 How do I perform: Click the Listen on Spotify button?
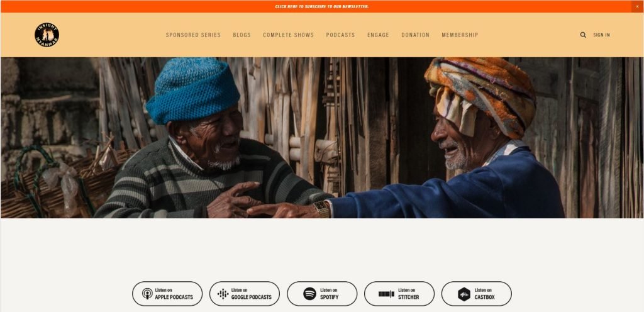click(x=322, y=294)
